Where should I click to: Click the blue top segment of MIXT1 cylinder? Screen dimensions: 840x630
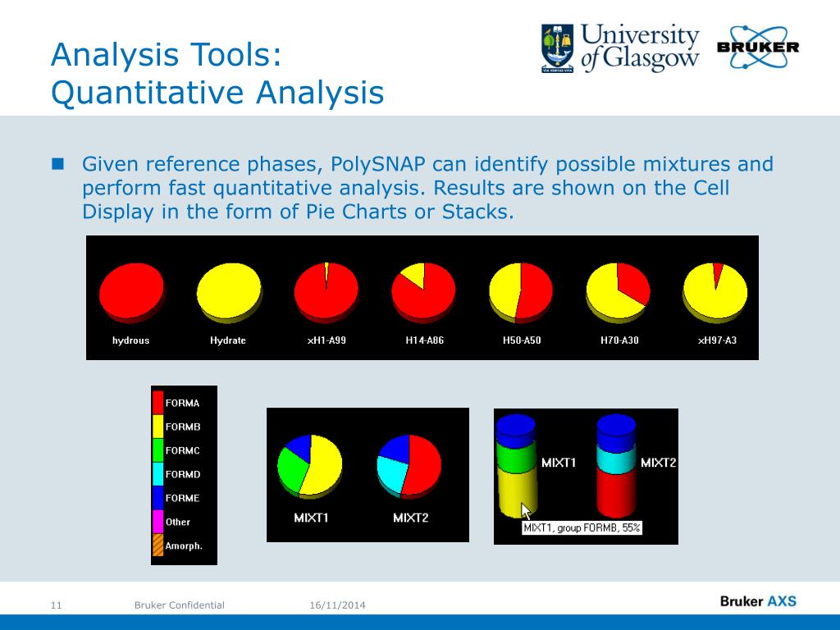tap(516, 430)
